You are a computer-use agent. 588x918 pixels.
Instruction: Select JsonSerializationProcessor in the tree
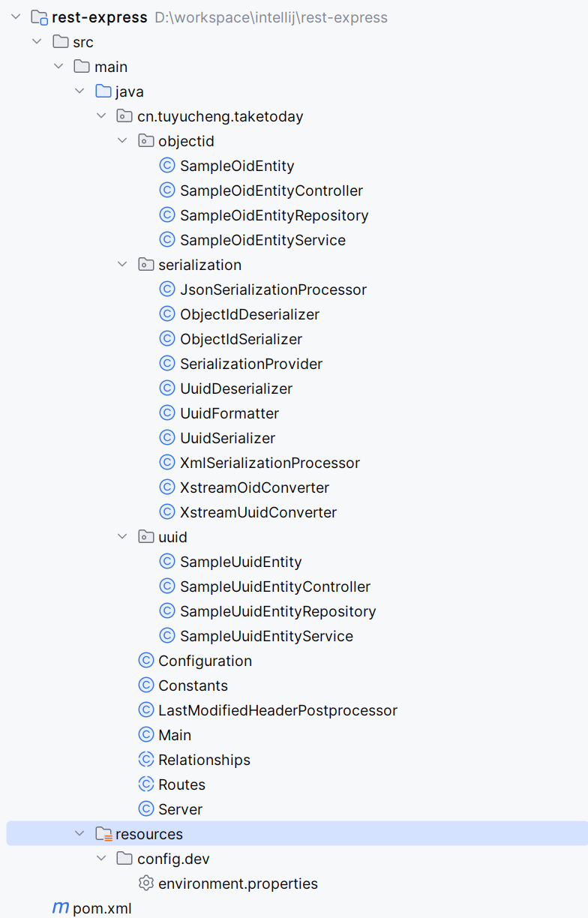pyautogui.click(x=273, y=289)
